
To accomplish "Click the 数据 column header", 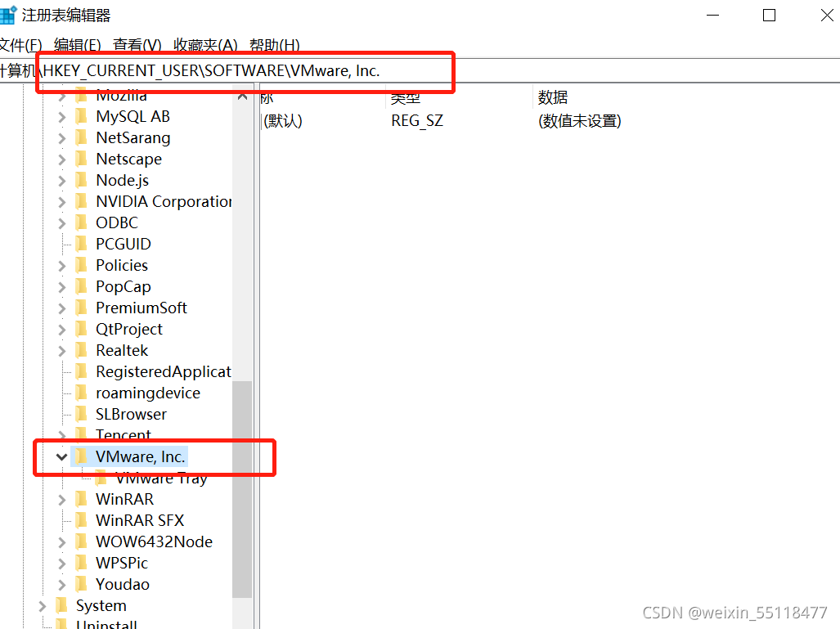I will tap(552, 97).
